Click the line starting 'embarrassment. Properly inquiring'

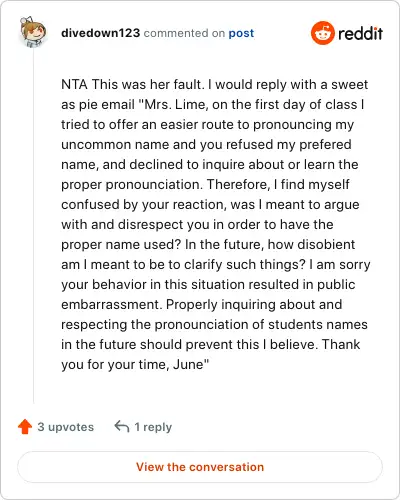tap(202, 304)
